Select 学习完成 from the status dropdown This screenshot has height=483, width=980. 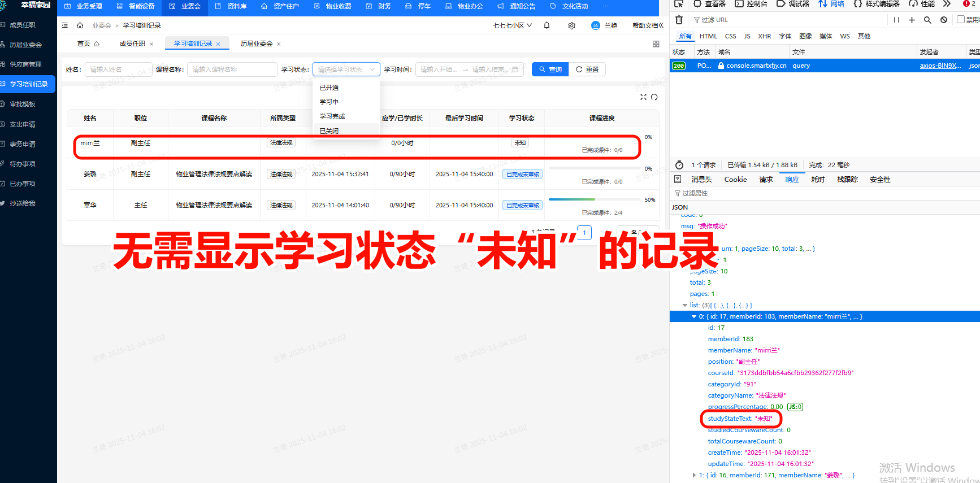(332, 116)
